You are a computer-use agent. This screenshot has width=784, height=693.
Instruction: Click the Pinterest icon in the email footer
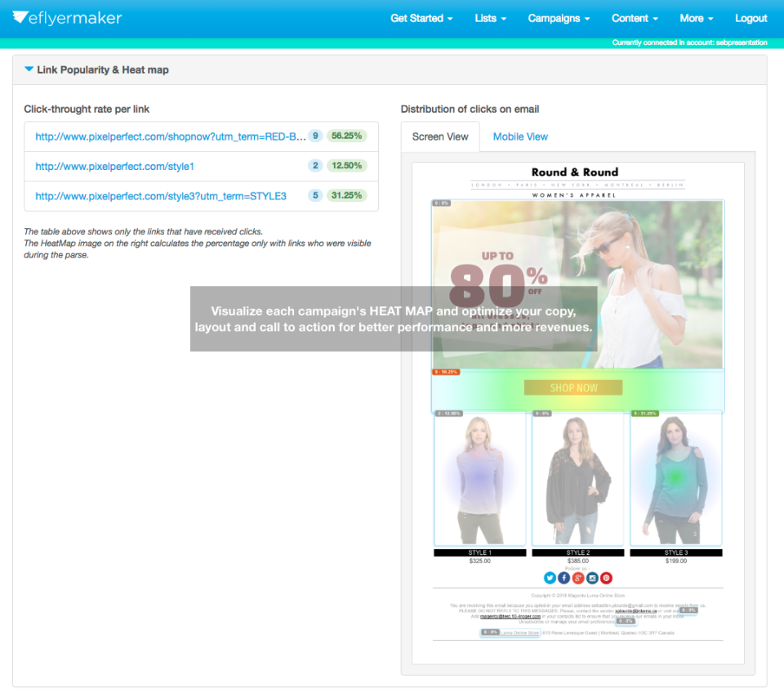click(606, 578)
